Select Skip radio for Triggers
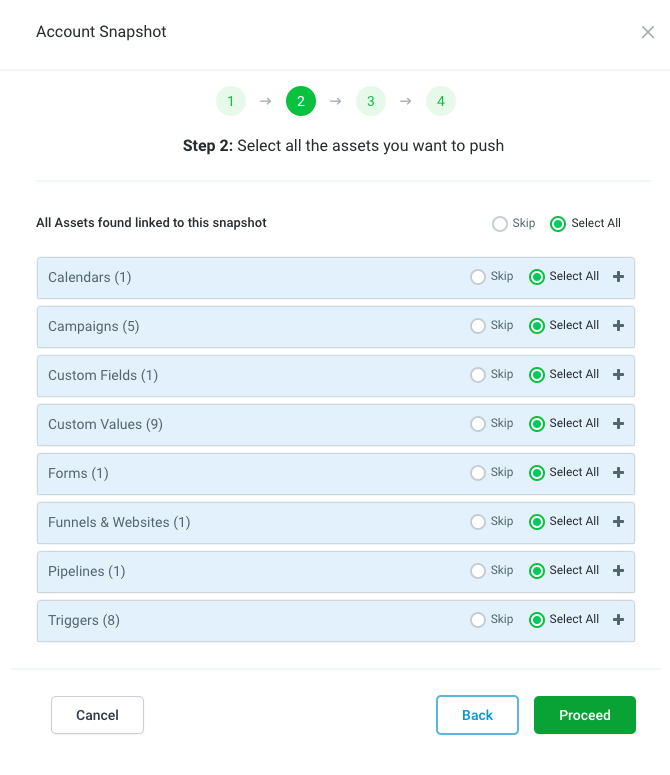 click(478, 620)
